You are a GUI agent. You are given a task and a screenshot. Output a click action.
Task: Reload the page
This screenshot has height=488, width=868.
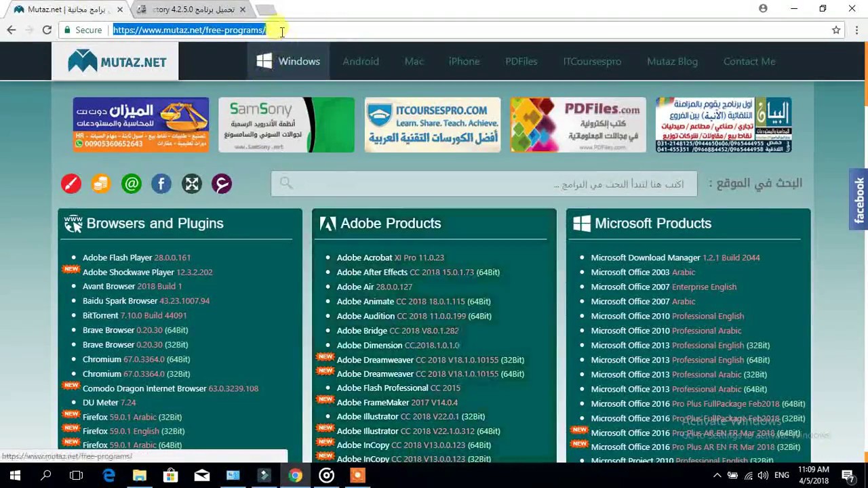tap(47, 30)
